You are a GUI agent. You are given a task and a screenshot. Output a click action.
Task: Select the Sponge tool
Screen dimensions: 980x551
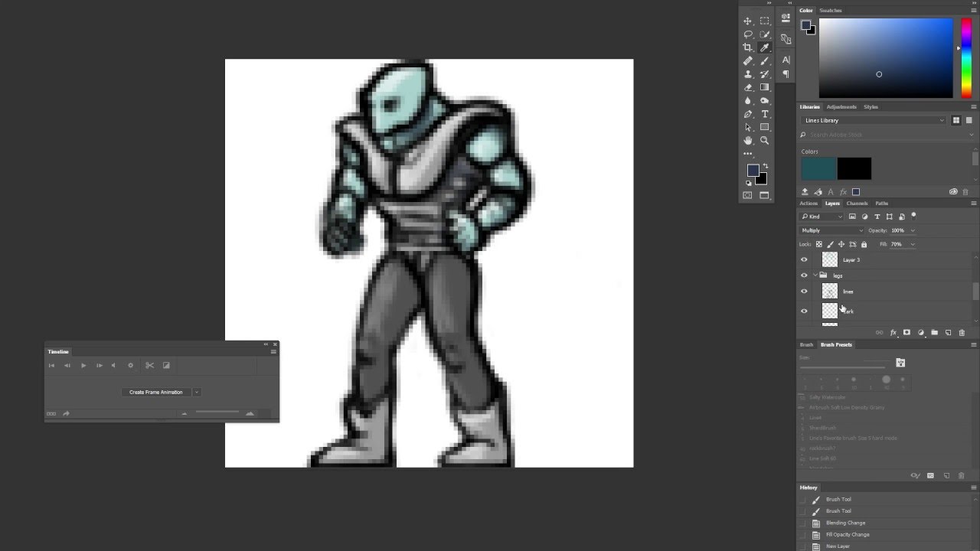764,100
